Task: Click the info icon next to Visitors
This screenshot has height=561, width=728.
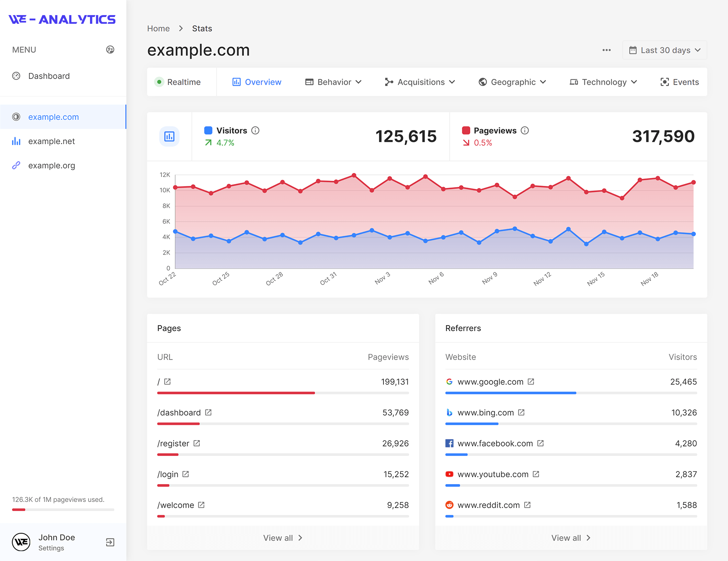Action: 255,130
